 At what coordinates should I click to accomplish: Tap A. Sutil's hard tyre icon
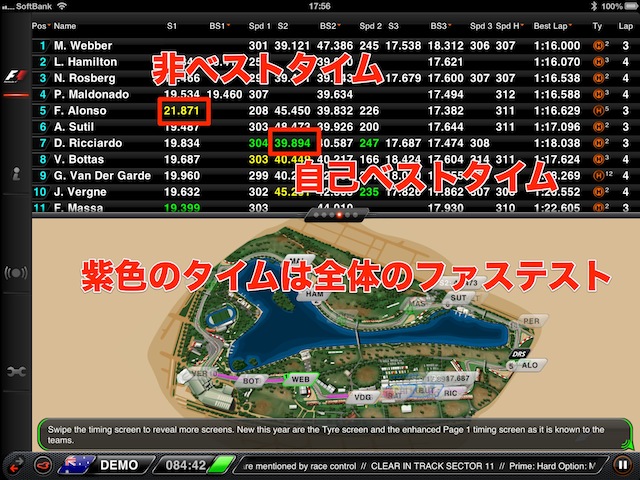pos(598,127)
